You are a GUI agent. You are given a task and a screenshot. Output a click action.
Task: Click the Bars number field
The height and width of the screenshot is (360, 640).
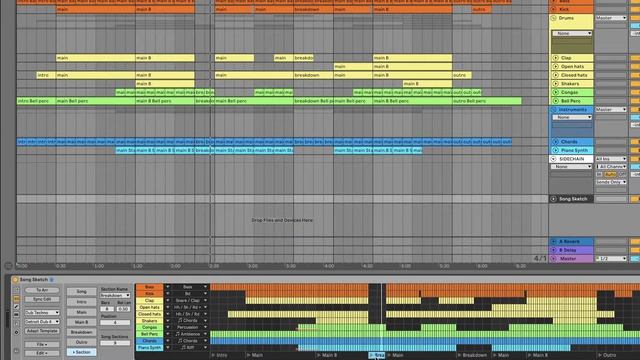[107, 309]
